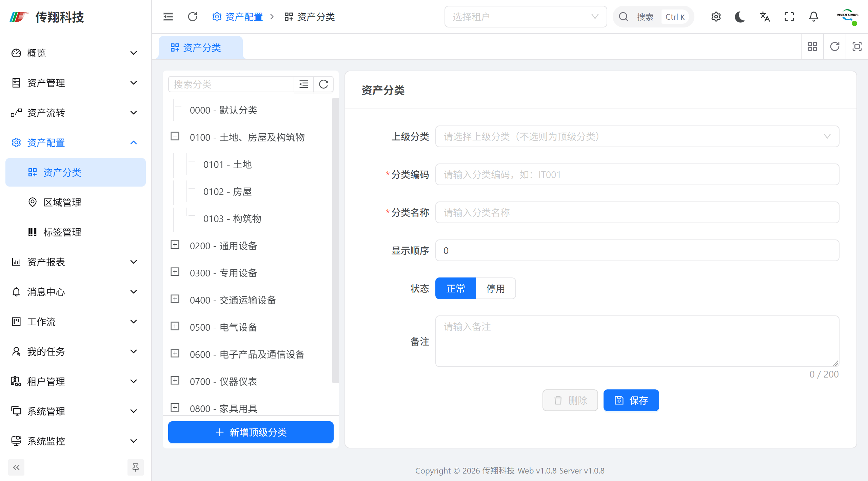Image resolution: width=868 pixels, height=481 pixels.
Task: Toggle expand-all in category tree toolbar
Action: click(303, 84)
